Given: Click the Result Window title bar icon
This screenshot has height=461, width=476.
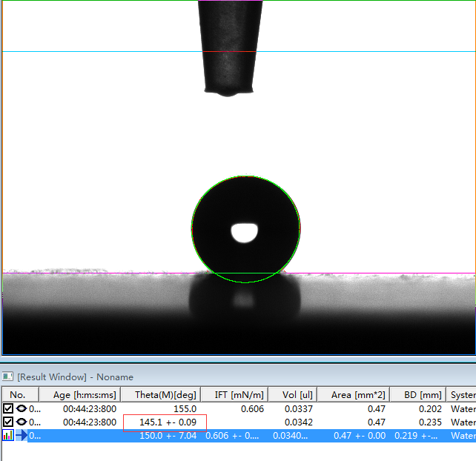Looking at the screenshot, I should [x=8, y=377].
